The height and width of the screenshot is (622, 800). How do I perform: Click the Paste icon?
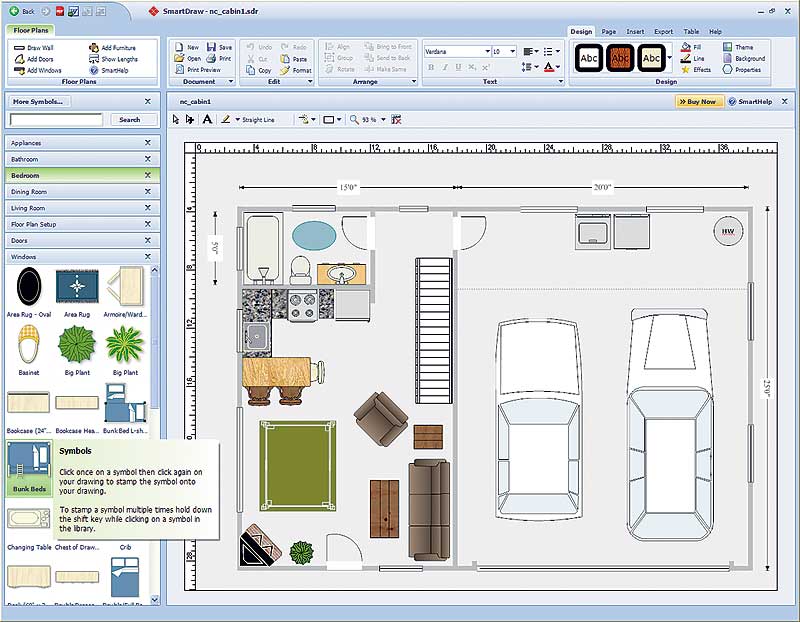pos(285,59)
